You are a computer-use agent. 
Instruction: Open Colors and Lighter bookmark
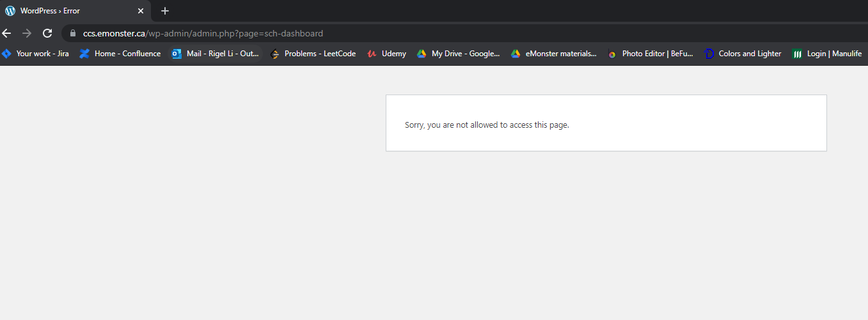[x=743, y=54]
